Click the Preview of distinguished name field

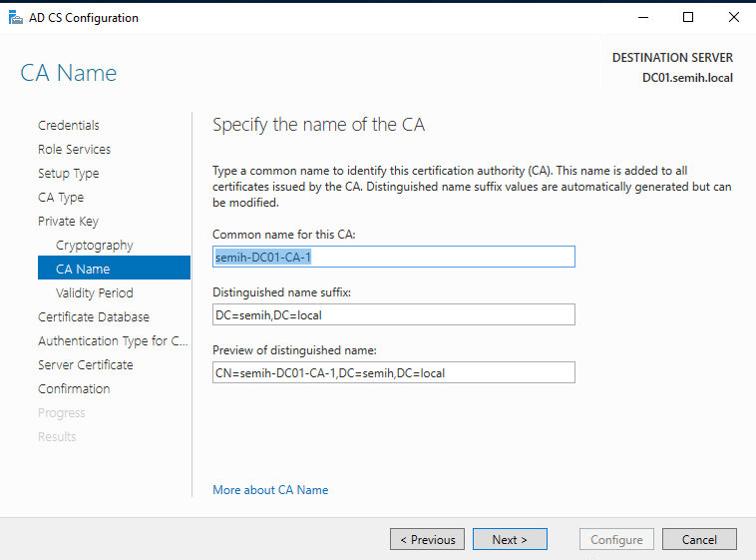(x=394, y=372)
